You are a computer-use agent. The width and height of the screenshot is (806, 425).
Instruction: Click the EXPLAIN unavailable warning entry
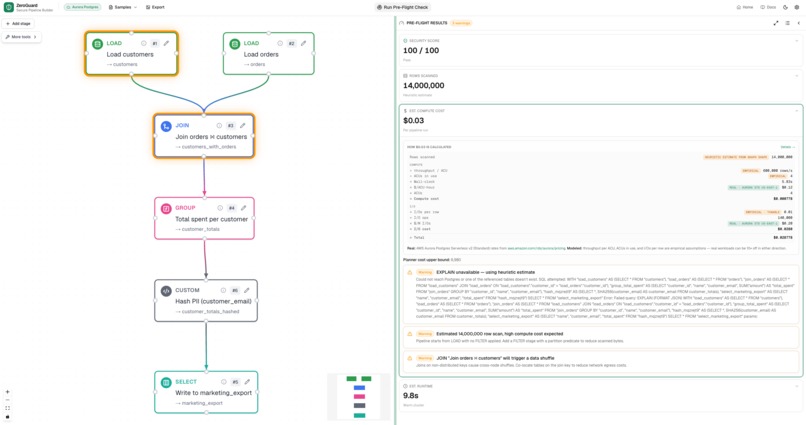point(601,294)
